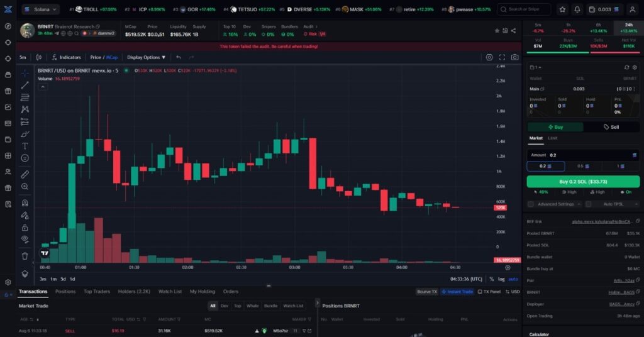Click the mevx logo home icon
644x337 pixels.
tap(8, 9)
